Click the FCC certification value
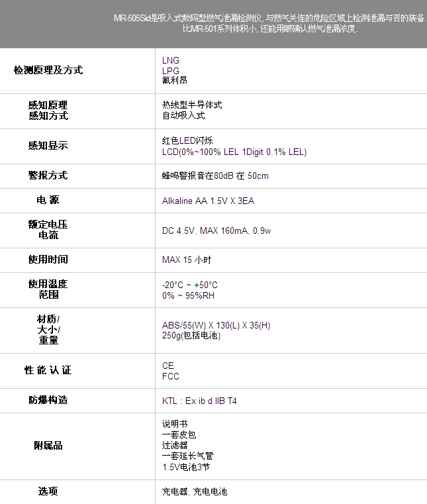Viewport: 427px width, 504px height. (x=171, y=376)
